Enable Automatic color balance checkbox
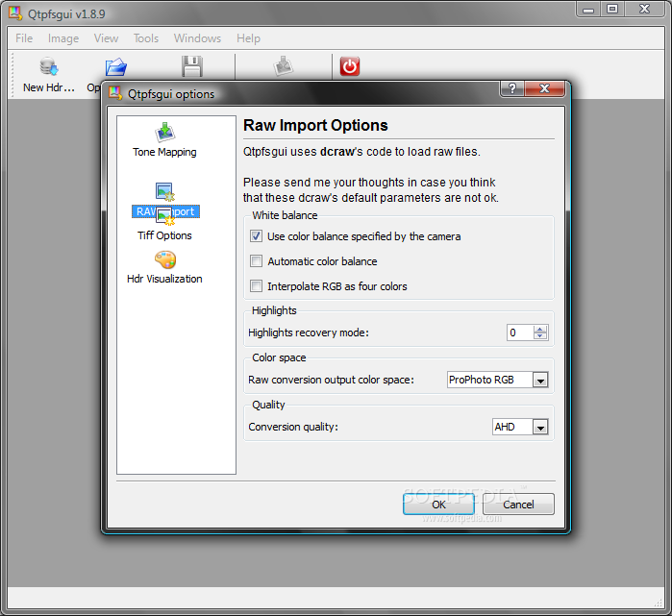The width and height of the screenshot is (672, 616). [x=257, y=261]
